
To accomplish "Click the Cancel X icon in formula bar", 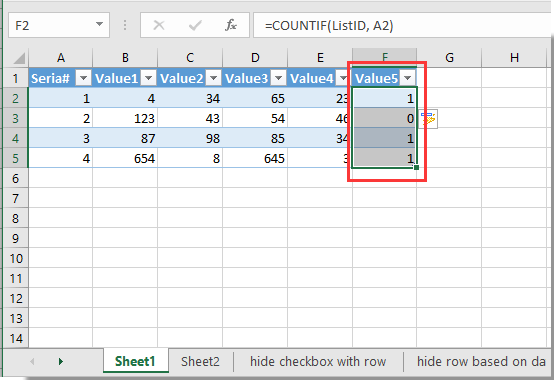I will (159, 25).
